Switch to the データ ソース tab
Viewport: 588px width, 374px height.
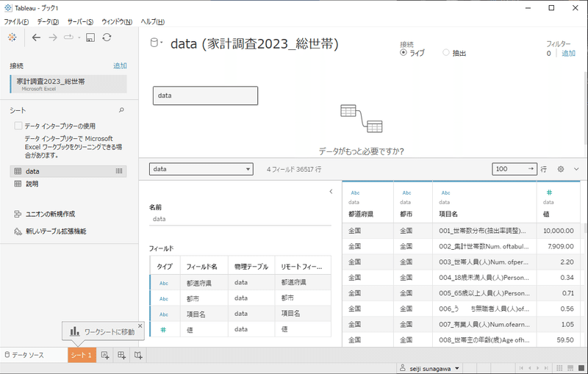[x=24, y=355]
